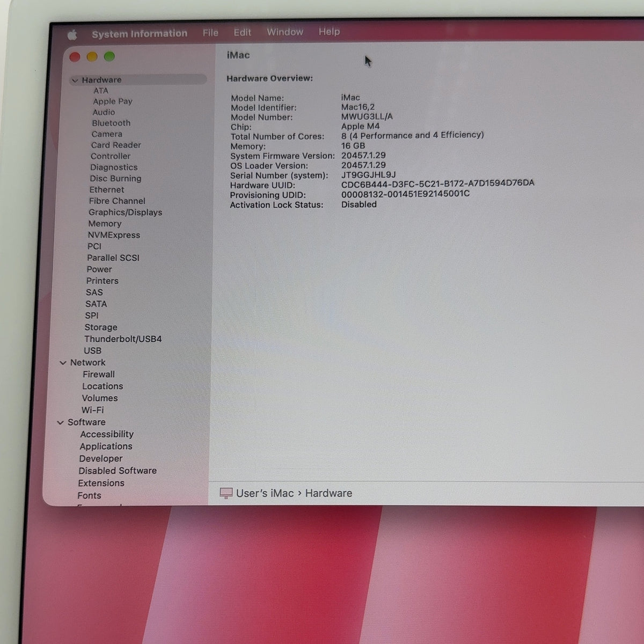Select PCI in the sidebar
The width and height of the screenshot is (644, 644).
pyautogui.click(x=94, y=246)
